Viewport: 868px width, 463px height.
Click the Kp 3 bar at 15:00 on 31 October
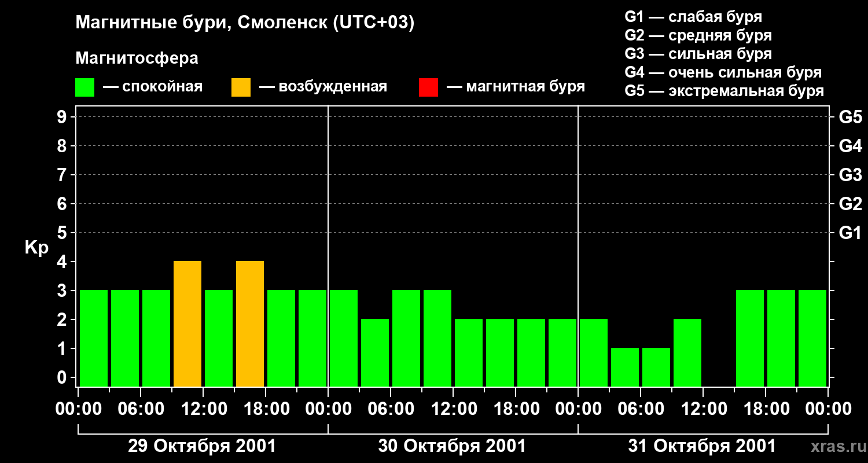click(750, 338)
